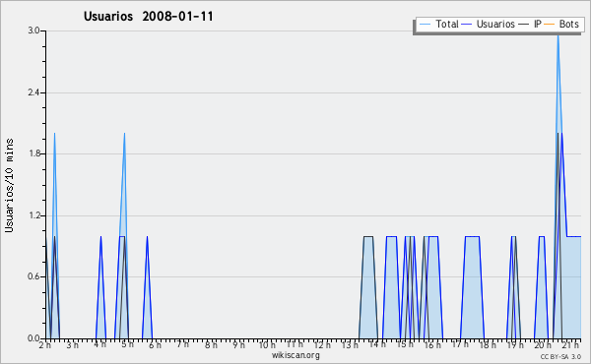Click the orange Bots legend line swatch

550,25
